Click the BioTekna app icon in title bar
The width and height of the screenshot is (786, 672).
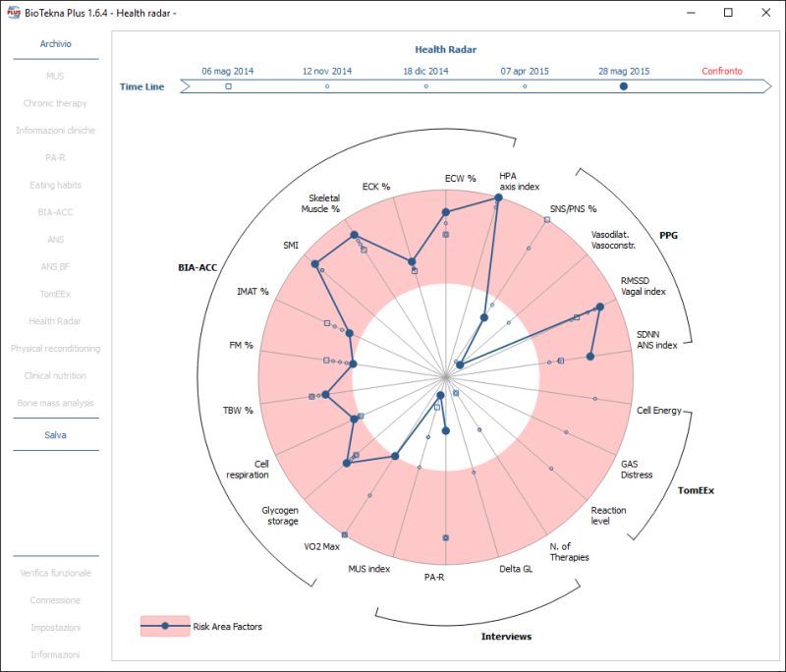coord(14,13)
